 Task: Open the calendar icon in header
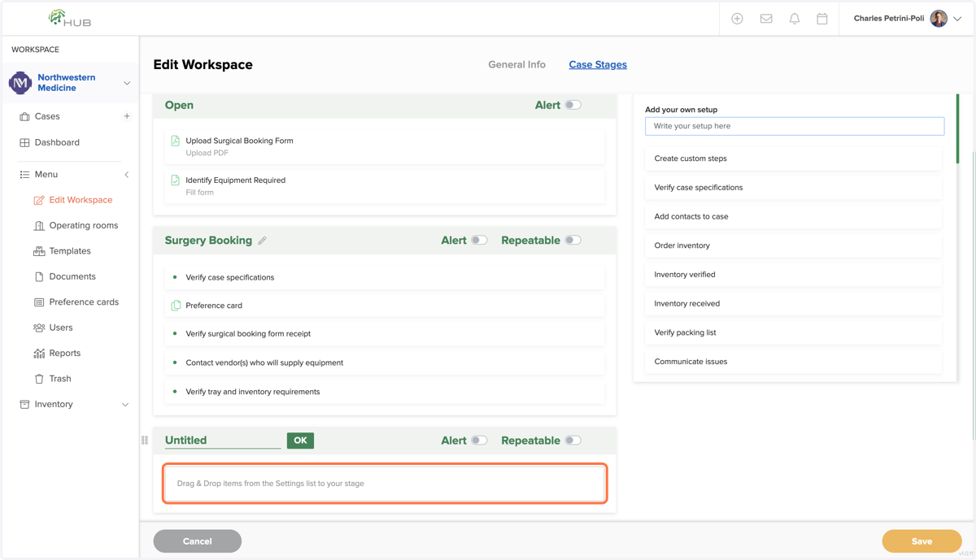tap(822, 19)
